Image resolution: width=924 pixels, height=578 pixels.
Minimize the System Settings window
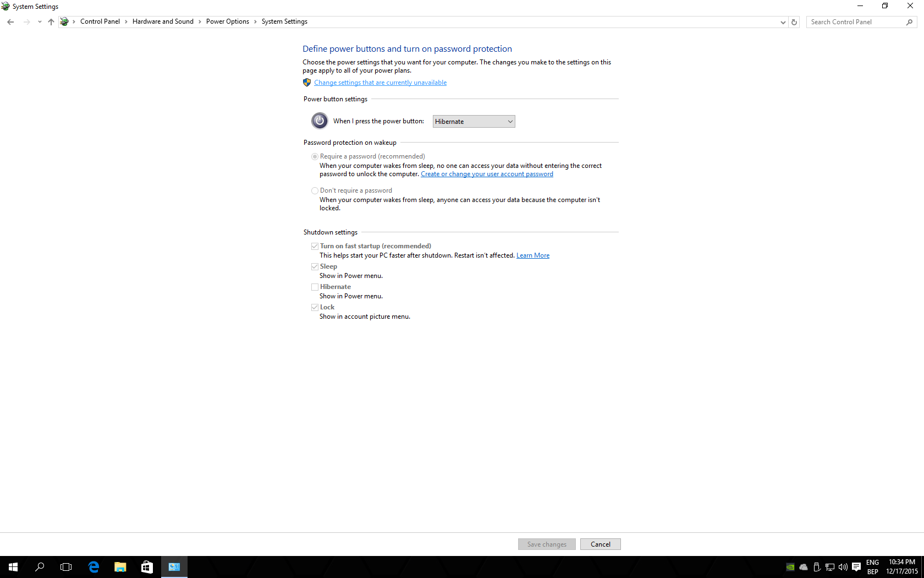860,6
